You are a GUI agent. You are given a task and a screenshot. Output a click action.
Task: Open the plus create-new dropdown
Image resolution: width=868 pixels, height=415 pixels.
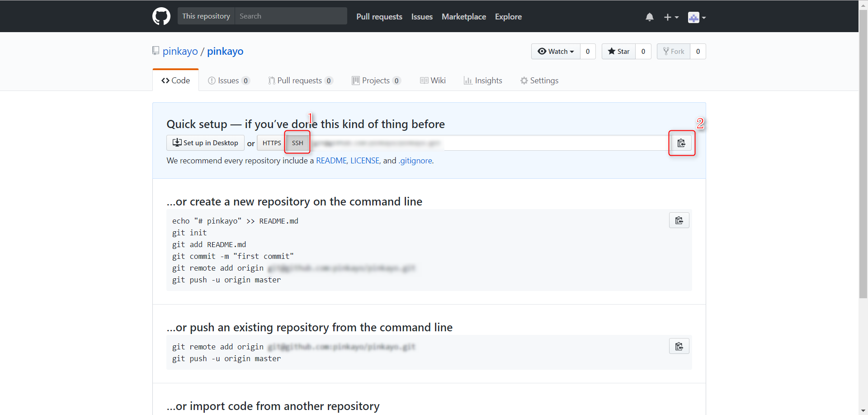[671, 17]
